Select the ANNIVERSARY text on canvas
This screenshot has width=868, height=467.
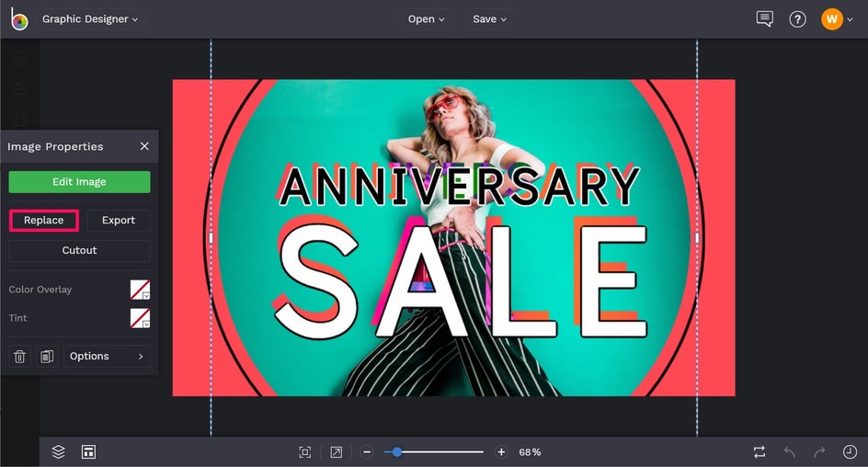[x=460, y=186]
